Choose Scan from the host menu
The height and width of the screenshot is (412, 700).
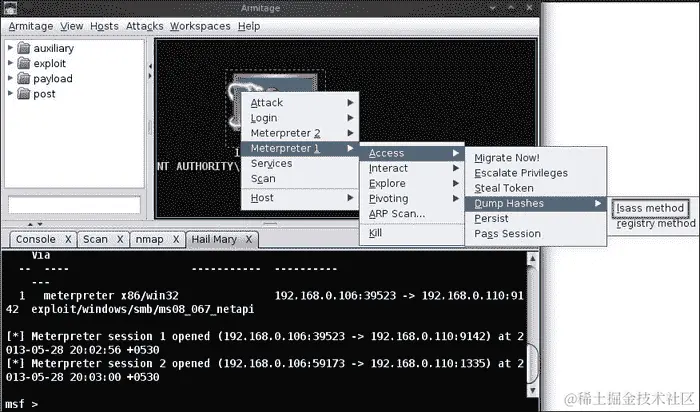(x=300, y=179)
